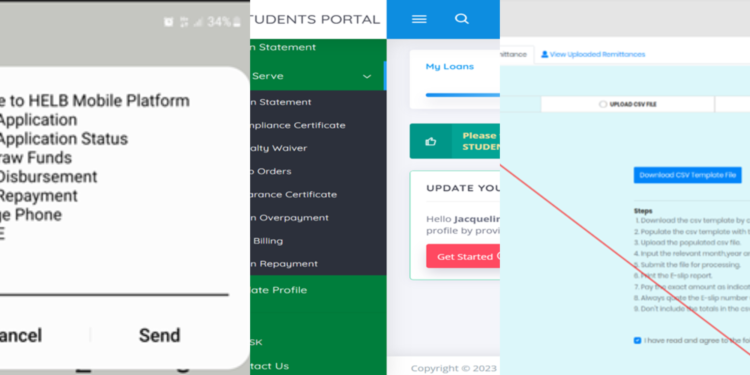Click the 'UPDATE YOU' card heading
The height and width of the screenshot is (375, 750).
(x=463, y=188)
